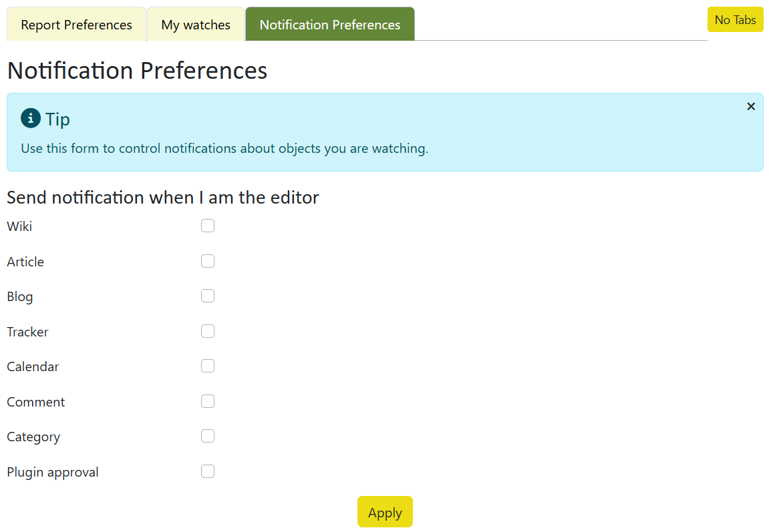773x532 pixels.
Task: Enable the Calendar notification checkbox
Action: tap(208, 366)
